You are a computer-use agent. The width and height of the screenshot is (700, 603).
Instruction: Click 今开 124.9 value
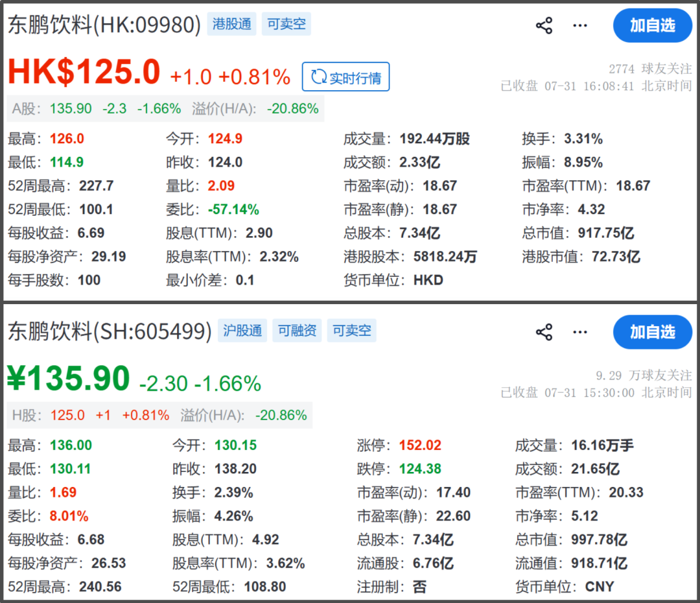[x=225, y=139]
